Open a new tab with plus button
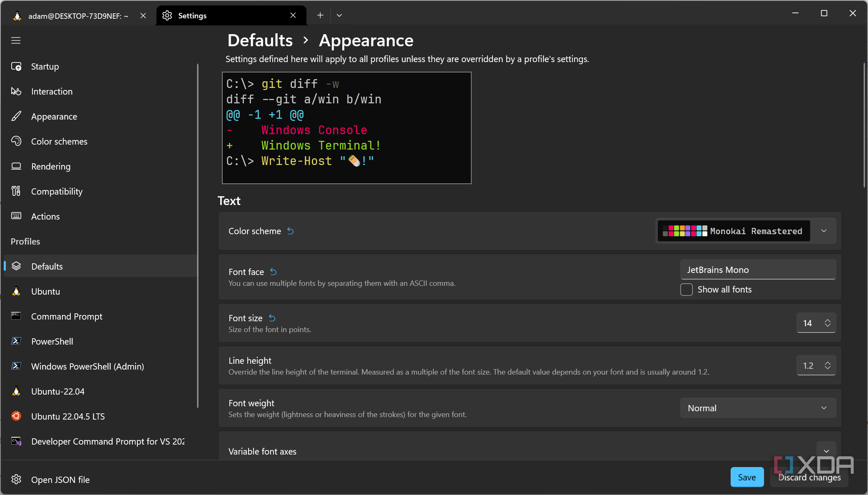 320,15
